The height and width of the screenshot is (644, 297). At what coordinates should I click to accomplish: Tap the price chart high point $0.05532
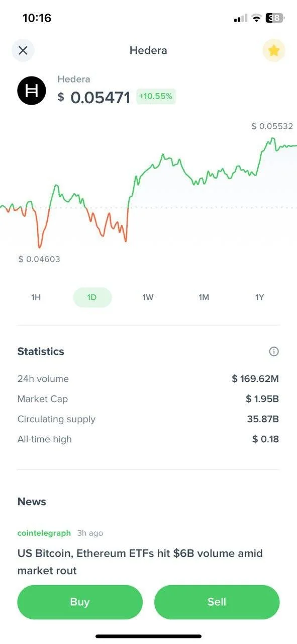pos(272,126)
